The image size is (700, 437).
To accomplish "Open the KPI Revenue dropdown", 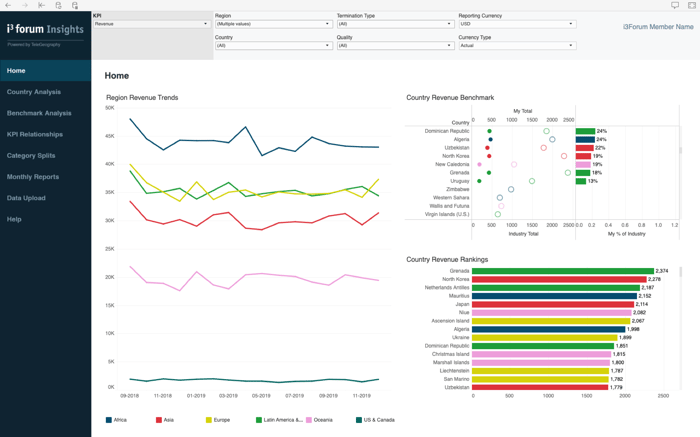I will pos(151,24).
